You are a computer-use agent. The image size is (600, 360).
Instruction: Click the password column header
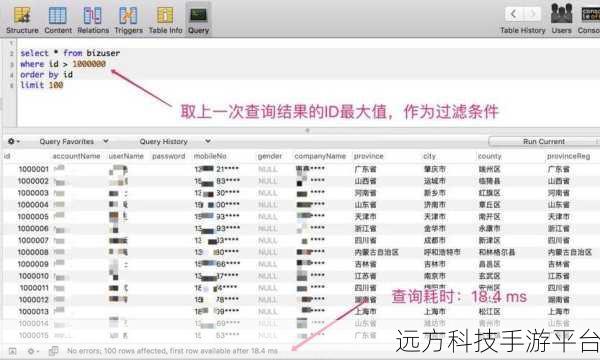coord(169,156)
